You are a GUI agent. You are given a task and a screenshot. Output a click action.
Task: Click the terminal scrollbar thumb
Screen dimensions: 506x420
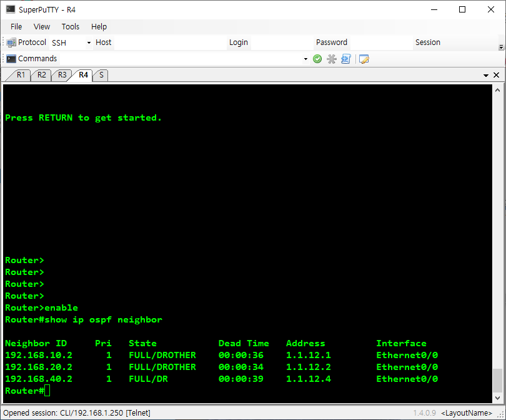click(497, 380)
